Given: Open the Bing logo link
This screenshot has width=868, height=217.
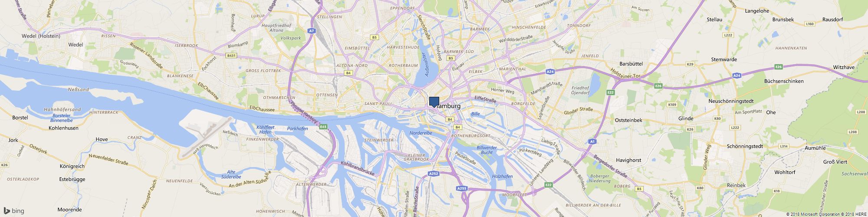Looking at the screenshot, I should pos(14,211).
